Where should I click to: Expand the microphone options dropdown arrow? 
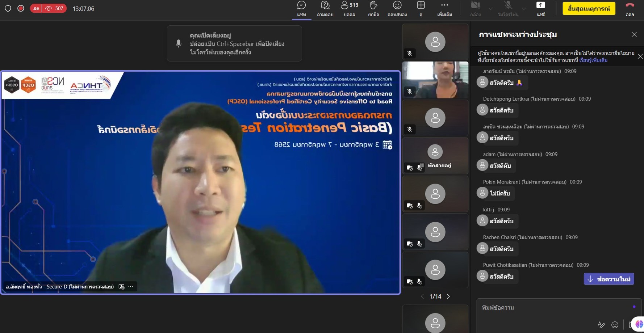(524, 9)
